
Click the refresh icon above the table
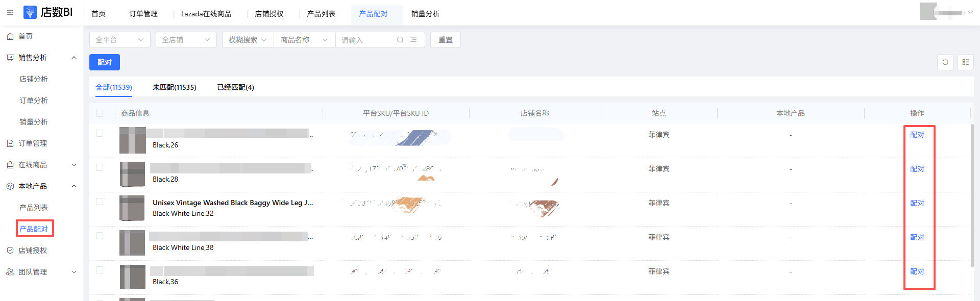pyautogui.click(x=945, y=62)
